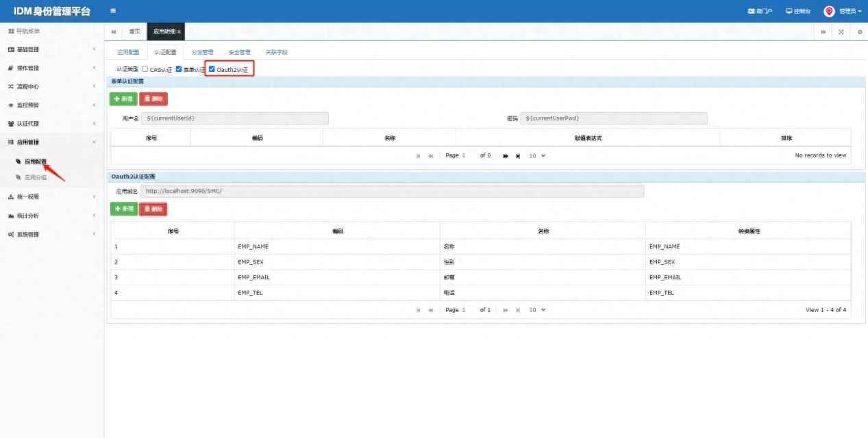Open tab settings gear icon
Screen dimensions: 868x438
coord(860,31)
